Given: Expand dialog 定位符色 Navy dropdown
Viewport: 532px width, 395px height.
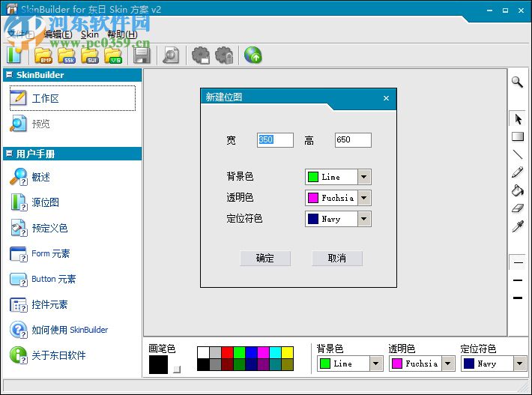Looking at the screenshot, I should click(363, 219).
